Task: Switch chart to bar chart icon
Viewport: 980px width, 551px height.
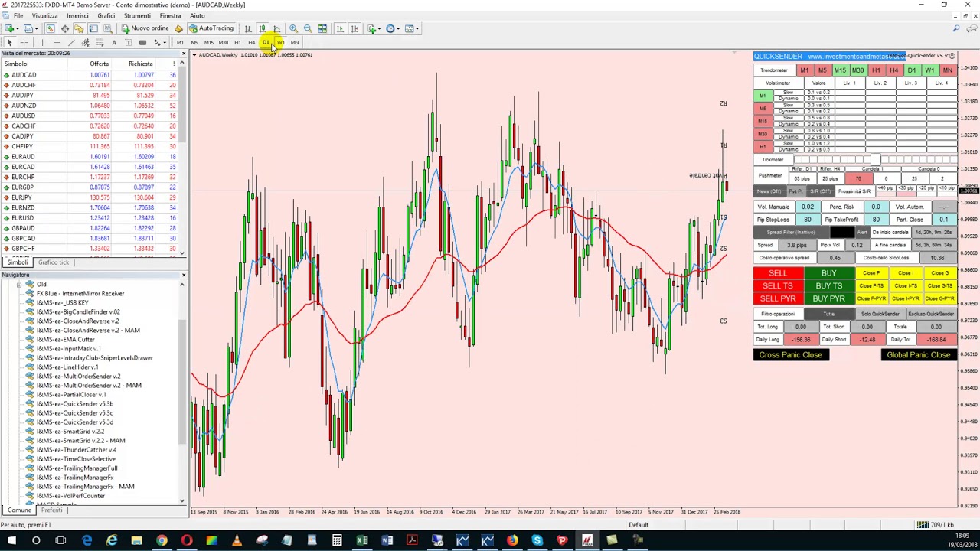Action: 248,28
